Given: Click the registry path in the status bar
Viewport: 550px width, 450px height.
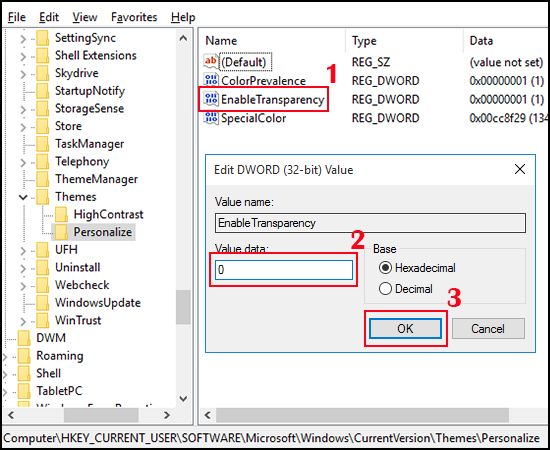Looking at the screenshot, I should coord(271,438).
